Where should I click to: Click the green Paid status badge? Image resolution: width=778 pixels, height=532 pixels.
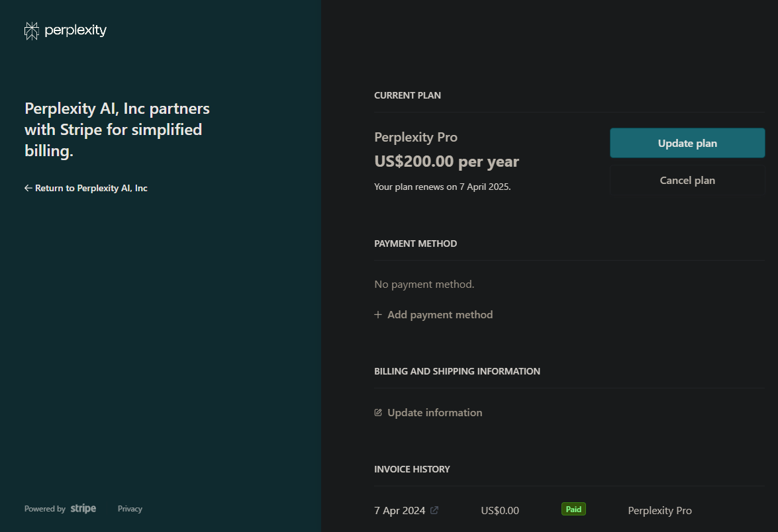tap(573, 510)
